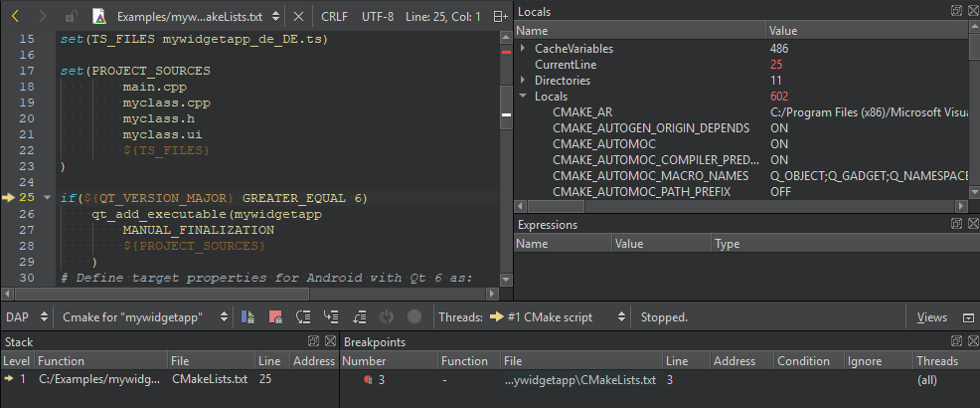Go back with the yellow arrow icon
The image size is (980, 408).
click(x=15, y=17)
